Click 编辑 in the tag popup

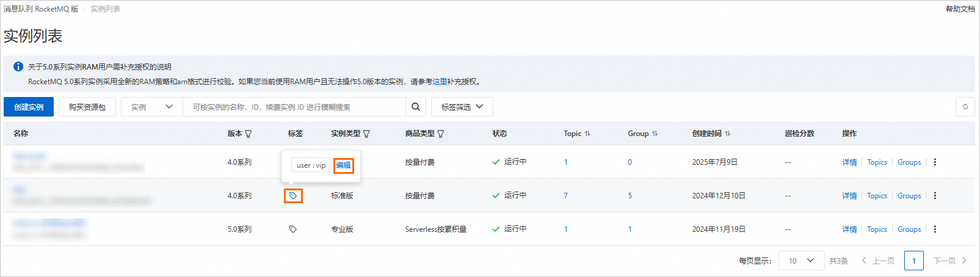[x=343, y=165]
